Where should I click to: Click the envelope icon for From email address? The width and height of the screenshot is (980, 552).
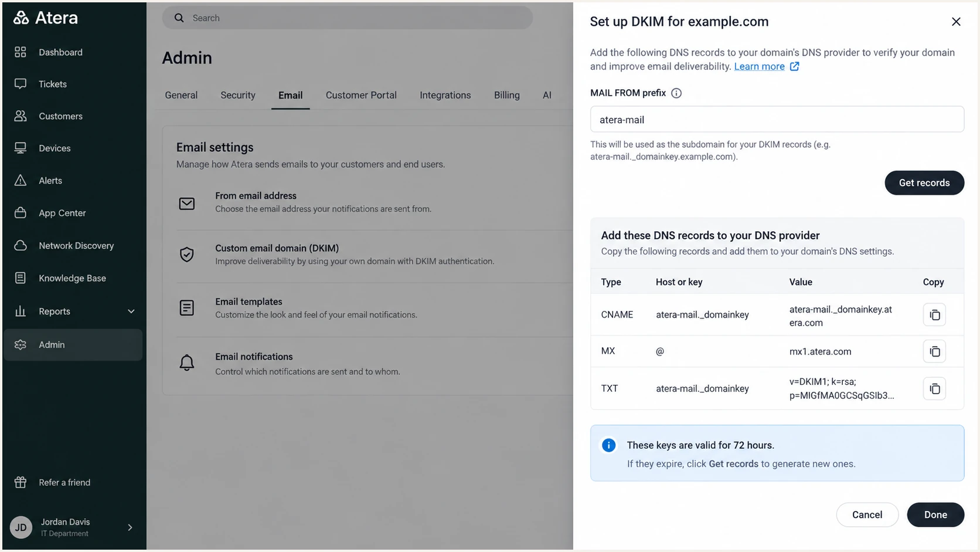[x=187, y=204]
